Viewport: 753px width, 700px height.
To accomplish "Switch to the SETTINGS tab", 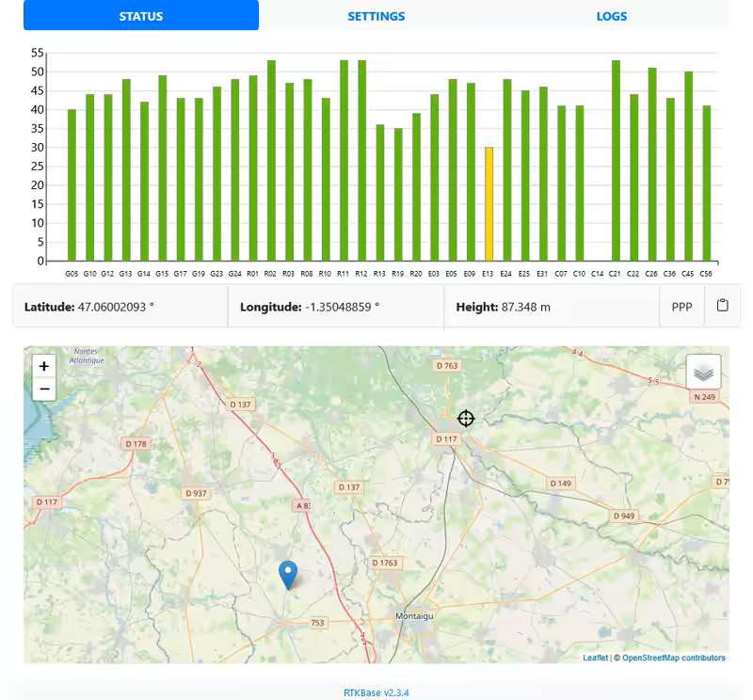I will 376,15.
